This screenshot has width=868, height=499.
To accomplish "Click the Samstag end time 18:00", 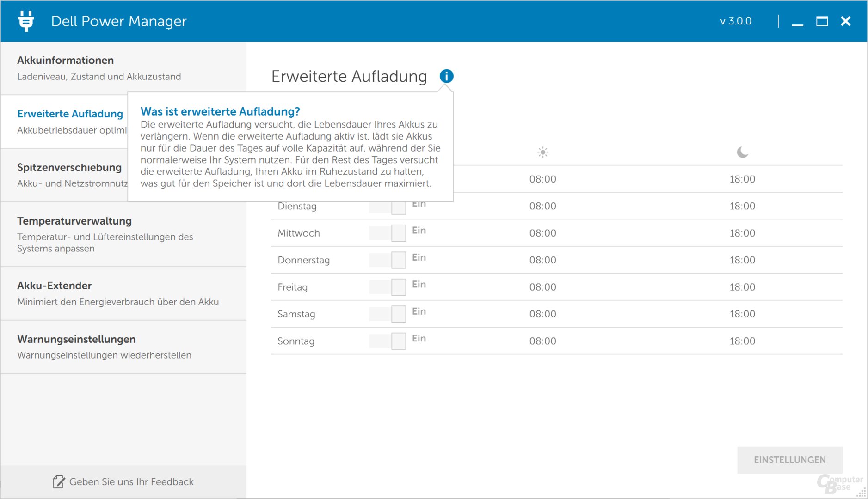I will [x=742, y=314].
